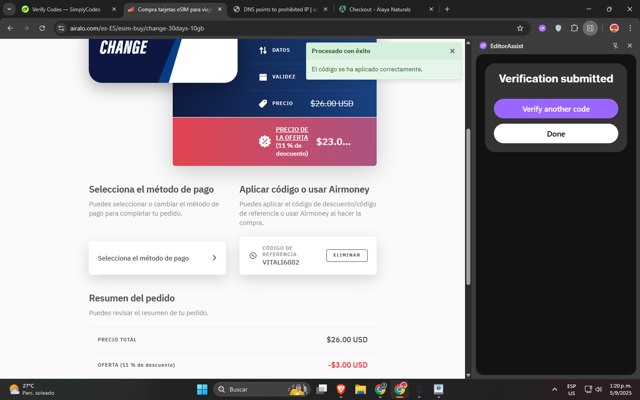The width and height of the screenshot is (640, 400).
Task: Click the '$26.00 USD' total price value
Action: [x=347, y=340]
